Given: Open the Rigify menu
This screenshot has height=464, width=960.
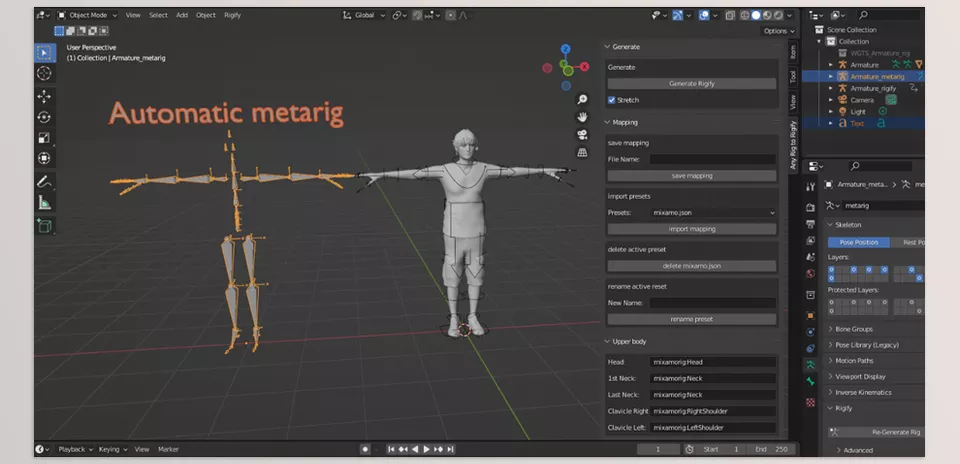Looking at the screenshot, I should coord(232,15).
